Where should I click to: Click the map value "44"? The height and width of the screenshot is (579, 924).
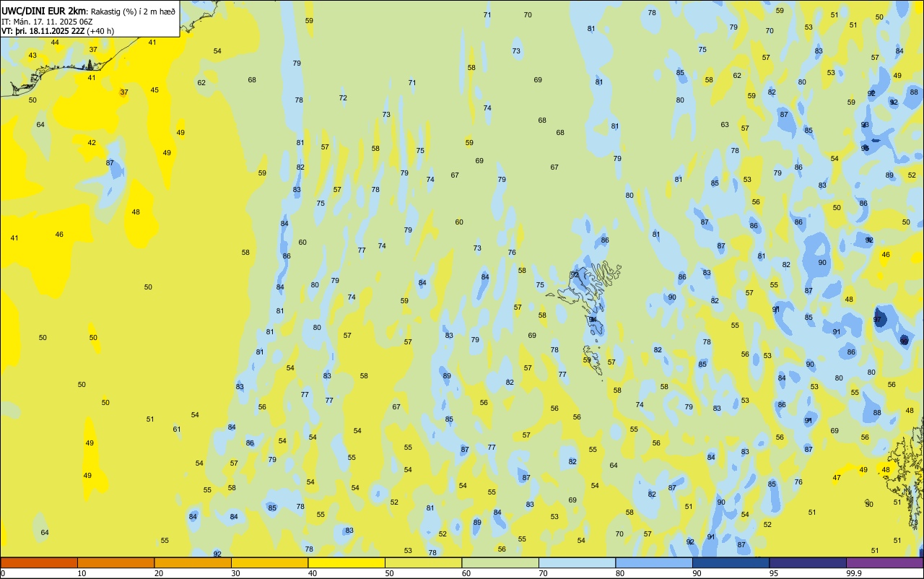click(x=55, y=42)
